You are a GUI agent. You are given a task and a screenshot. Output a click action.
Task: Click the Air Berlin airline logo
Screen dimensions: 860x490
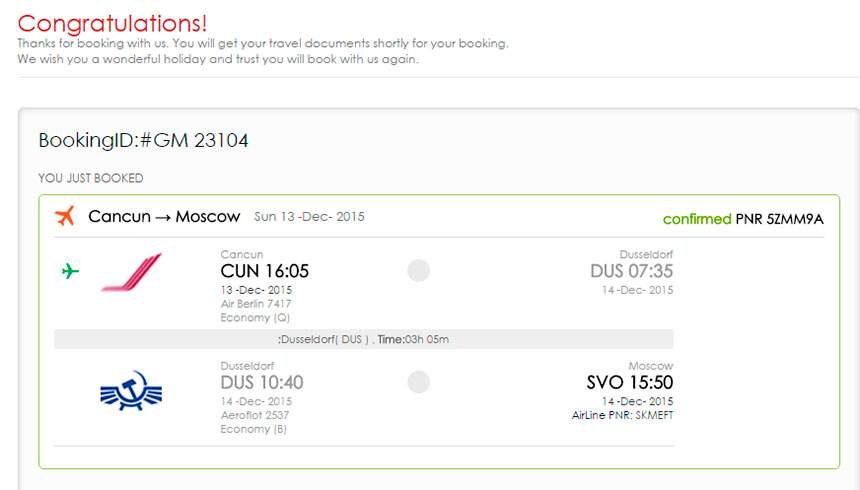131,273
